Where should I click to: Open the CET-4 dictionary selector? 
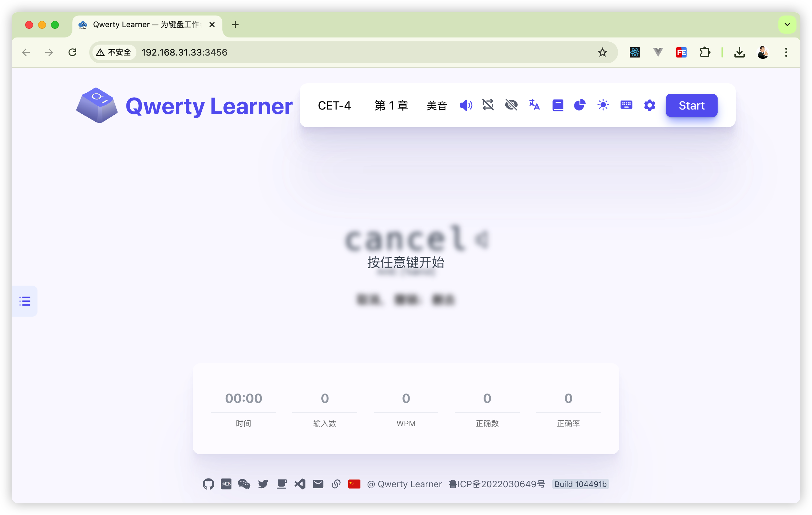coord(334,106)
